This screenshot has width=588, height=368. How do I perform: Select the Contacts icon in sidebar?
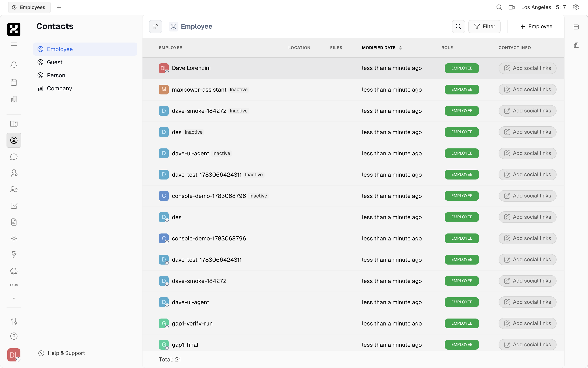(14, 140)
